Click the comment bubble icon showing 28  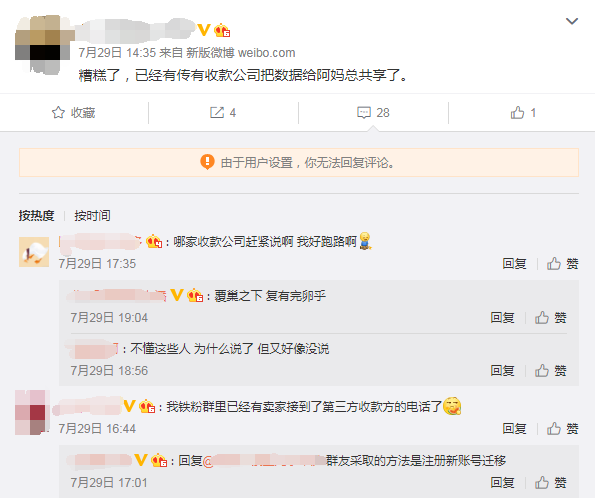coord(364,112)
